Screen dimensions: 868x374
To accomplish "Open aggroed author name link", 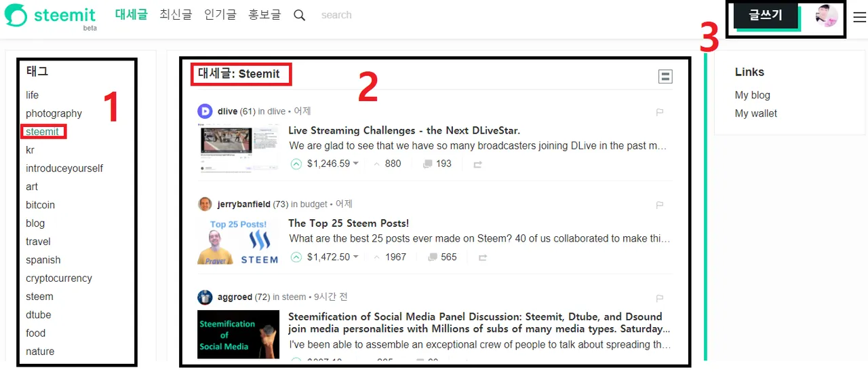I will pyautogui.click(x=235, y=297).
